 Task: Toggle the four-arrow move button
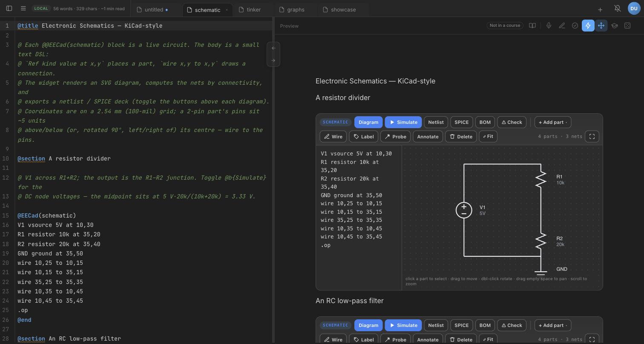(601, 26)
